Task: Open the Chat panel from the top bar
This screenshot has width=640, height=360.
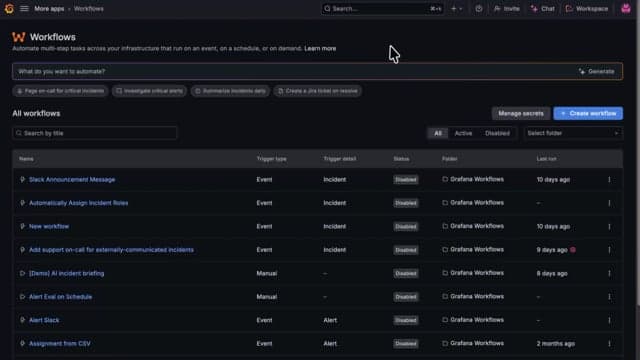Action: pyautogui.click(x=543, y=9)
